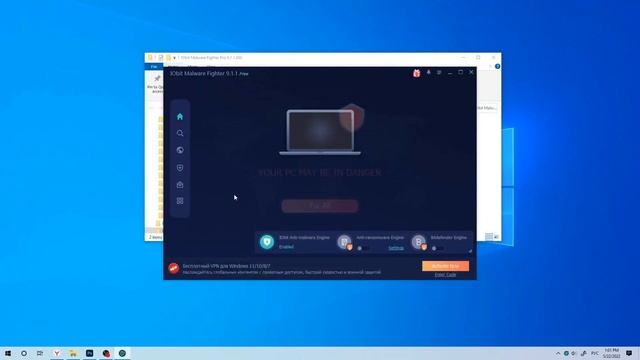The width and height of the screenshot is (640, 360).
Task: Switch File Explorer to large icons view
Action: click(496, 236)
